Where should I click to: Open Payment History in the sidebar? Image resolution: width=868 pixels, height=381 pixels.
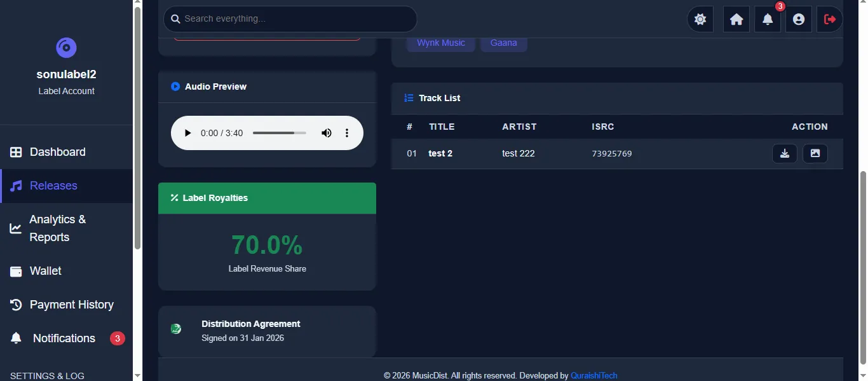(x=67, y=305)
